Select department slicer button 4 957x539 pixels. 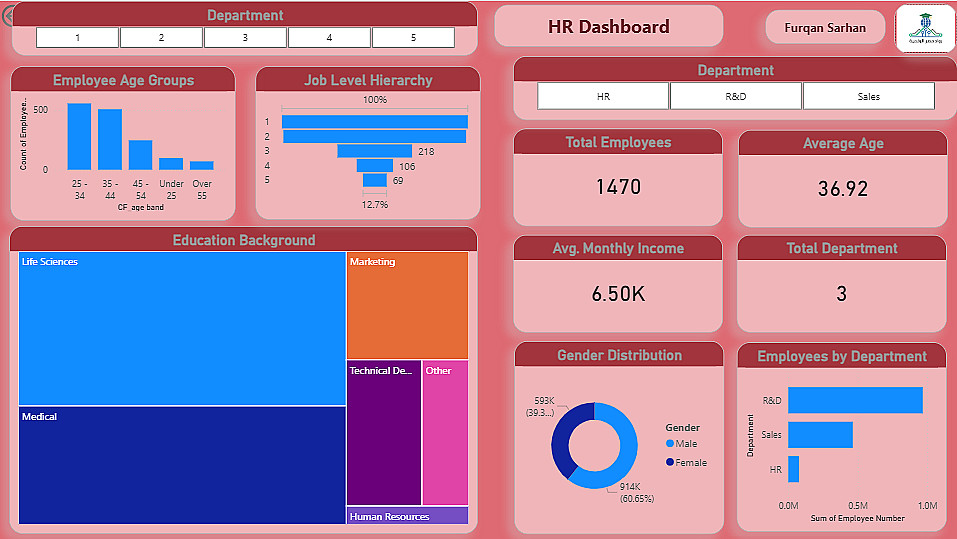[x=329, y=37]
